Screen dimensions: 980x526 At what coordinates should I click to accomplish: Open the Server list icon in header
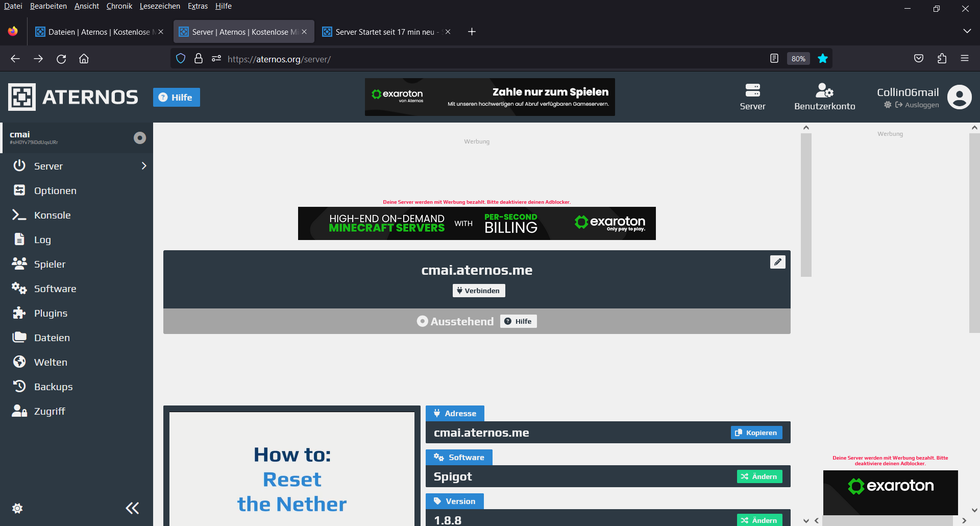pyautogui.click(x=752, y=90)
